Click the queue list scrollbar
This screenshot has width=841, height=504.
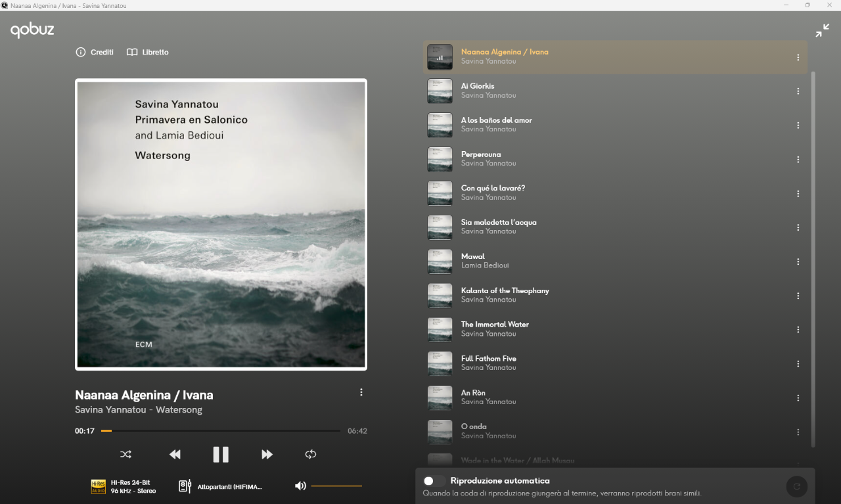[813, 260]
